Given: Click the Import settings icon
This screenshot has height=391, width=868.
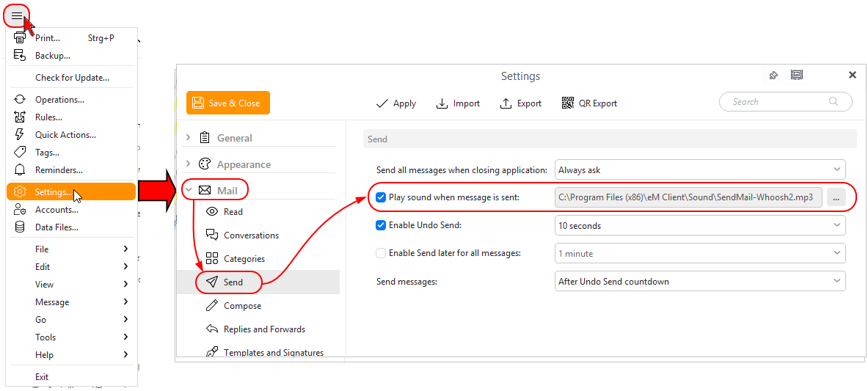Looking at the screenshot, I should (x=442, y=103).
